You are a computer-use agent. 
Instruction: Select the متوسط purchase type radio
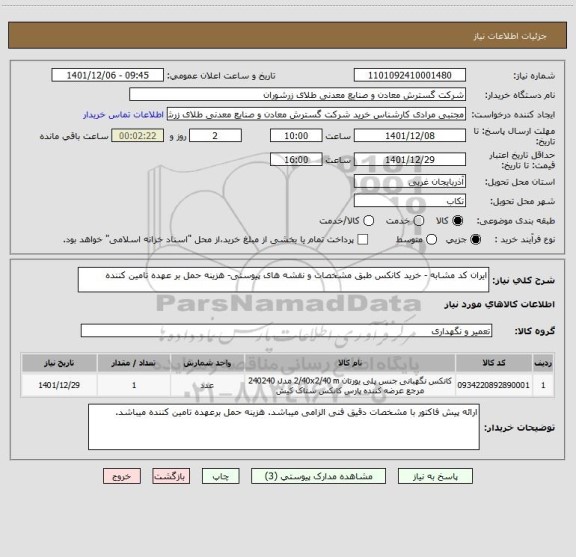point(431,240)
